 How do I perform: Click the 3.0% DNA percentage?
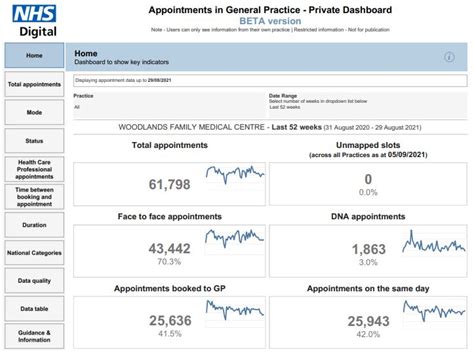(x=368, y=263)
